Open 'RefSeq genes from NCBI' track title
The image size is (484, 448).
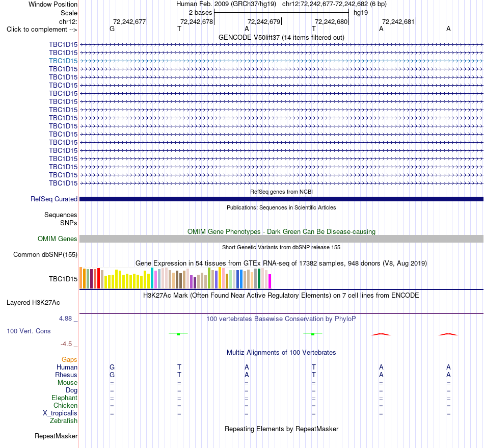pyautogui.click(x=281, y=192)
